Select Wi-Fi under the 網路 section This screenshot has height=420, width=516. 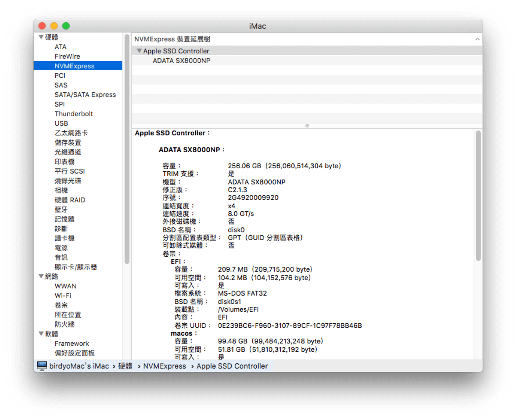63,295
